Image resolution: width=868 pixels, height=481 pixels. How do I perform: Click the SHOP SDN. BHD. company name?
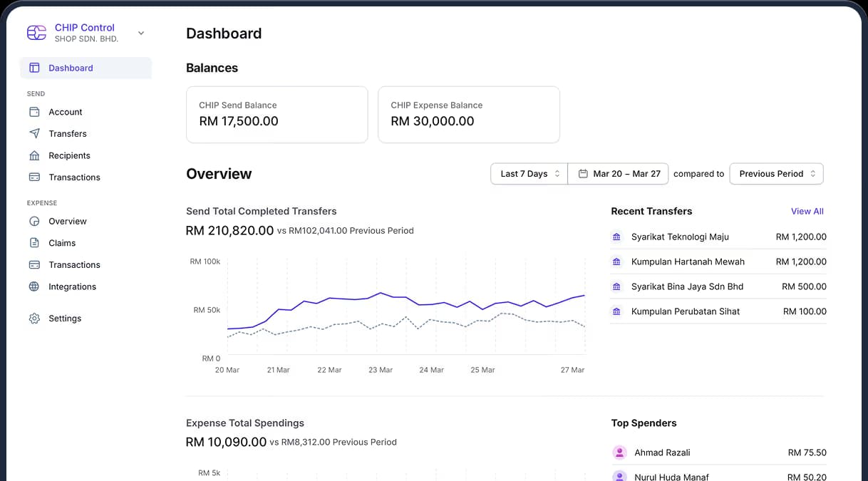[86, 39]
